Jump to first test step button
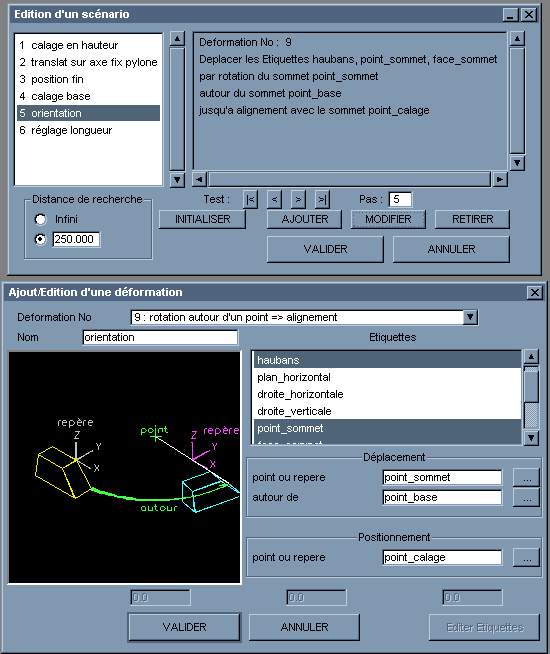Viewport: 550px width, 654px height. tap(250, 199)
